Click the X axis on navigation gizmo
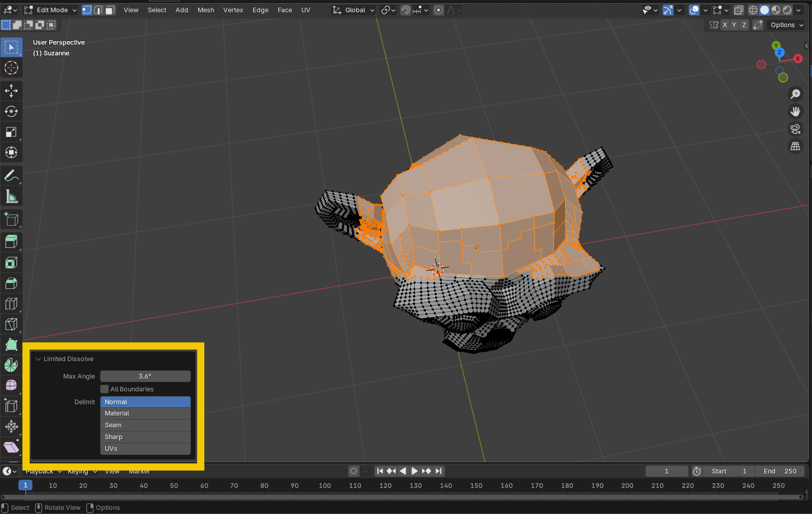 (798, 58)
